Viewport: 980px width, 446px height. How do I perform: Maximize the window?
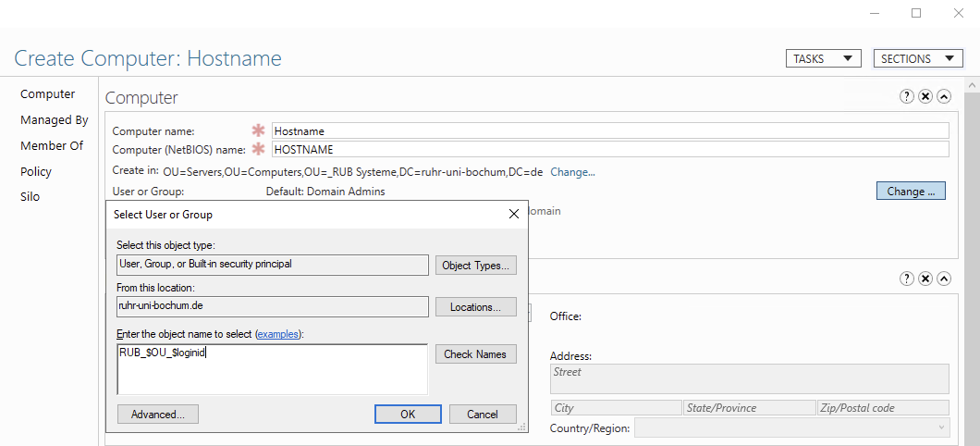tap(916, 13)
